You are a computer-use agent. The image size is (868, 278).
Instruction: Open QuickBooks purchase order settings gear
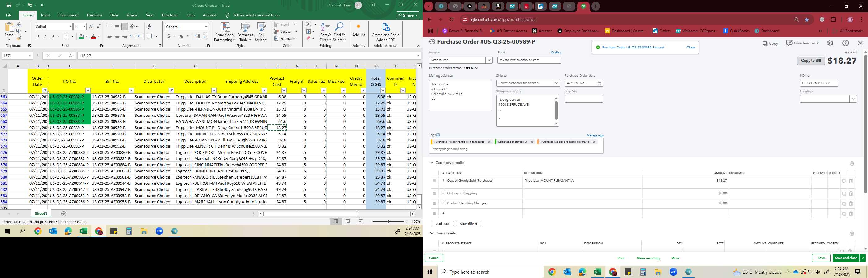pyautogui.click(x=830, y=43)
